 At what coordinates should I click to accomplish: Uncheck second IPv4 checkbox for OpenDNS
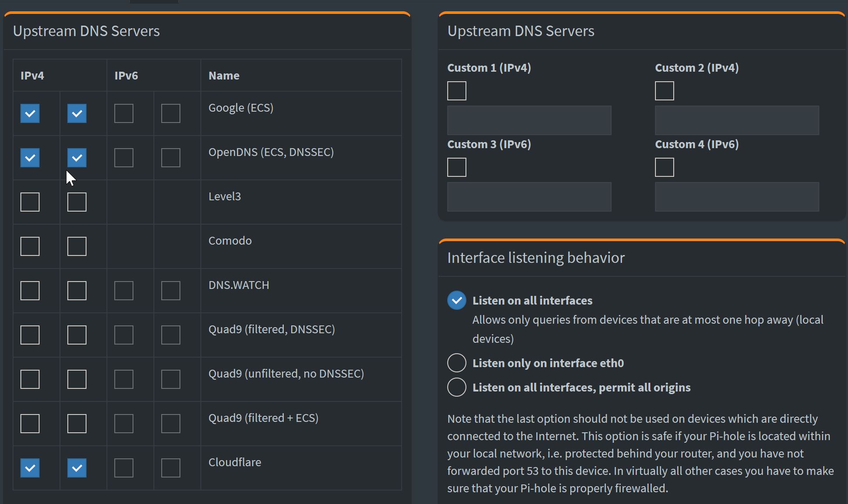[x=77, y=158]
